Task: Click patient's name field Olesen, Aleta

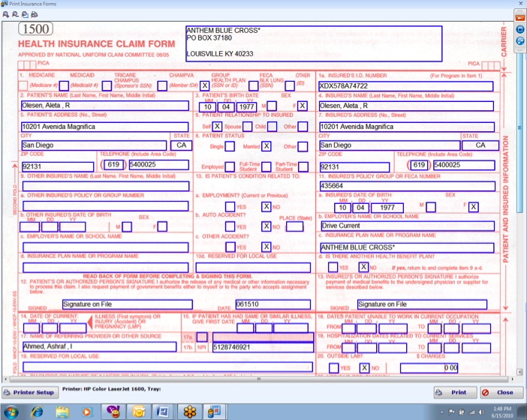Action: click(x=105, y=106)
